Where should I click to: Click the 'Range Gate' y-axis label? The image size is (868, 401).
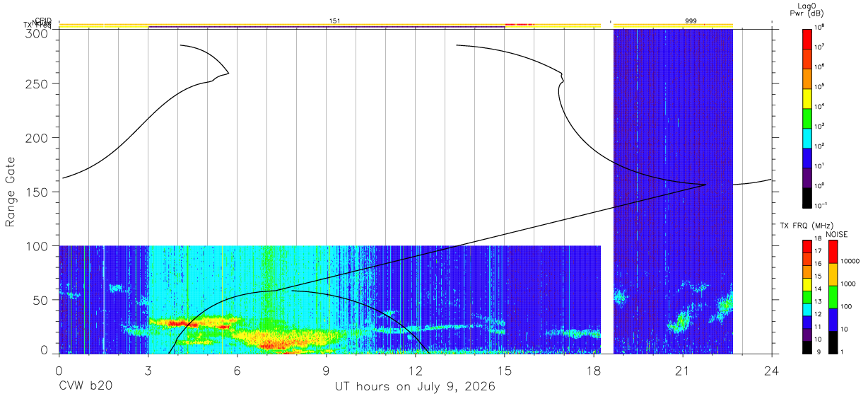11,192
